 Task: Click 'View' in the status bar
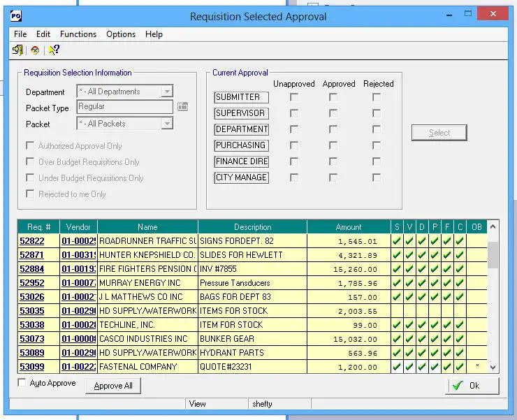click(x=198, y=404)
